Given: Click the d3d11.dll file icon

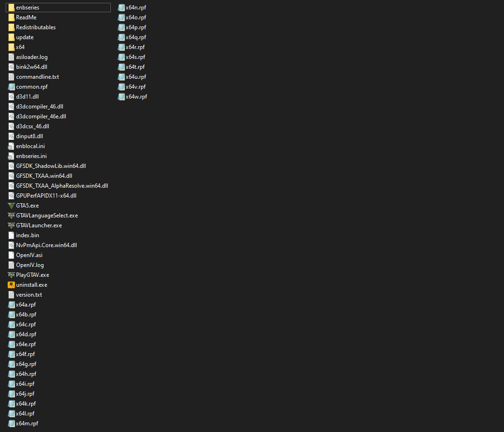Looking at the screenshot, I should (x=11, y=96).
